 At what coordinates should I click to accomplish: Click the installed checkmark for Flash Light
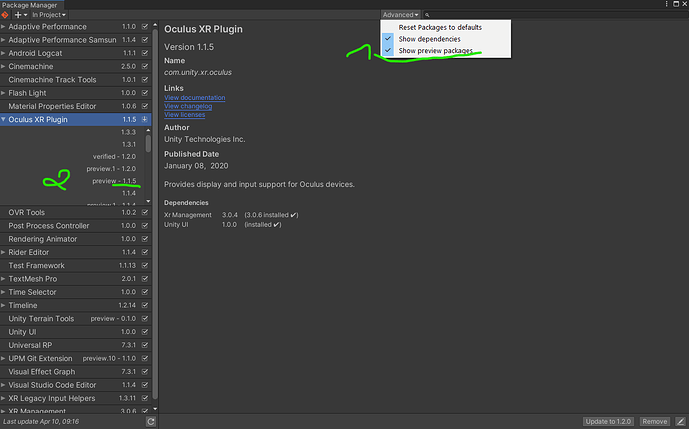(x=145, y=93)
